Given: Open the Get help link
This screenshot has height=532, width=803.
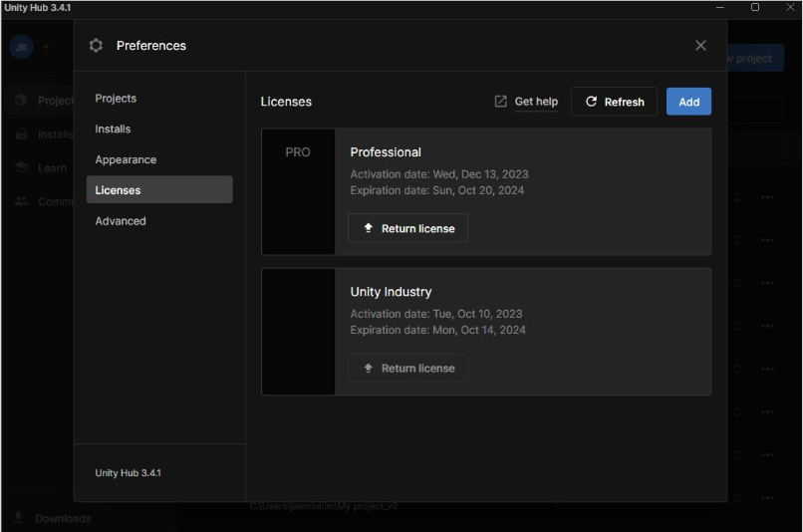Looking at the screenshot, I should 536,102.
